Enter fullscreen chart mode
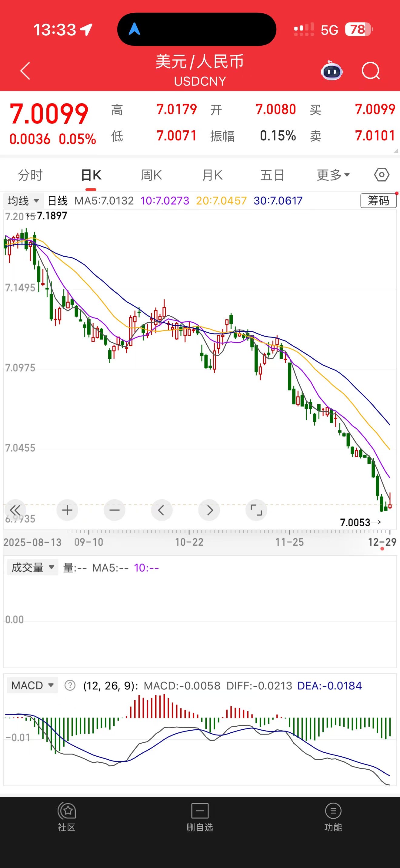 [256, 510]
